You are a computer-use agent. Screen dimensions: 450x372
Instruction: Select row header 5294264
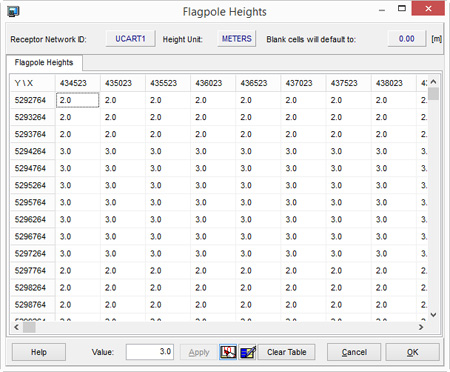click(x=33, y=151)
